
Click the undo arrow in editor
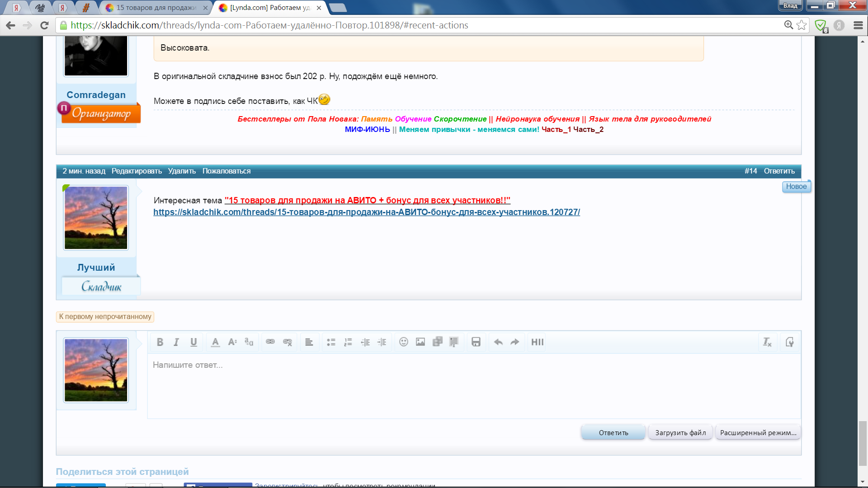pyautogui.click(x=498, y=342)
